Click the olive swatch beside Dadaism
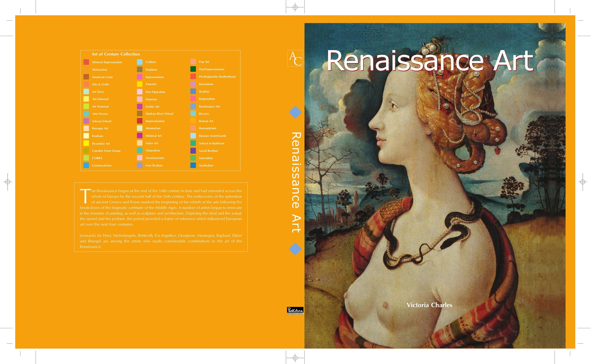 coord(140,69)
